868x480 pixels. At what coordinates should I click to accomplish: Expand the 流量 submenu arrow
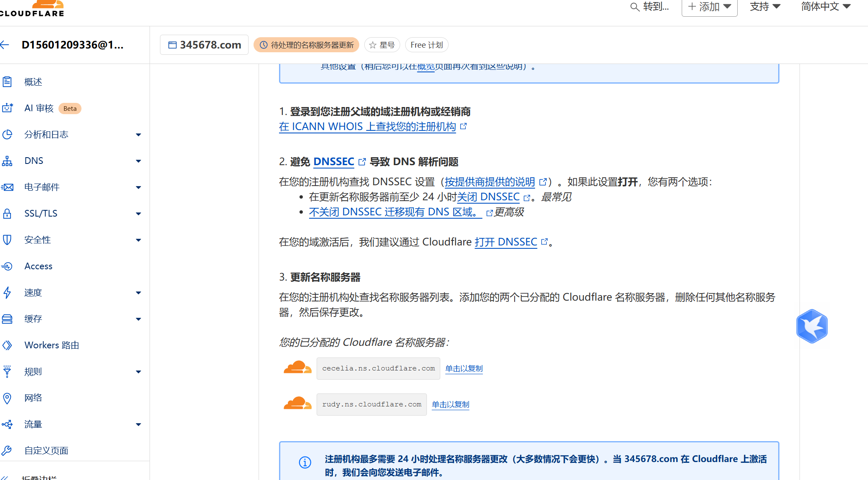[x=138, y=424]
